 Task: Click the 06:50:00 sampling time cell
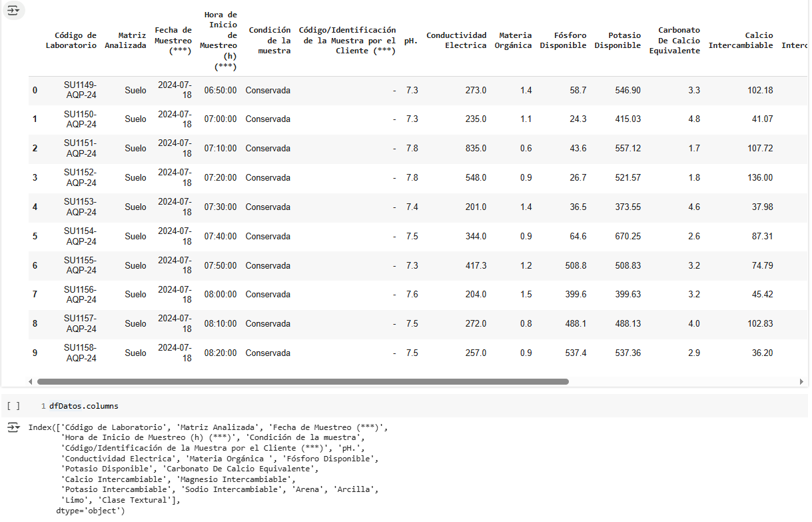[220, 91]
